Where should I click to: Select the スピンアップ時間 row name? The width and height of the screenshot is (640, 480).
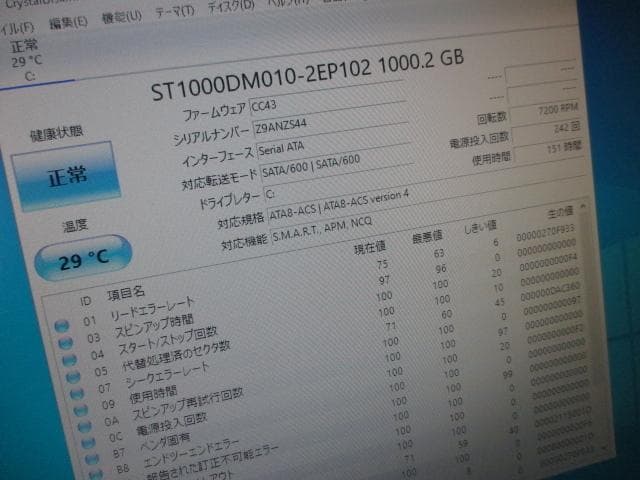click(154, 327)
